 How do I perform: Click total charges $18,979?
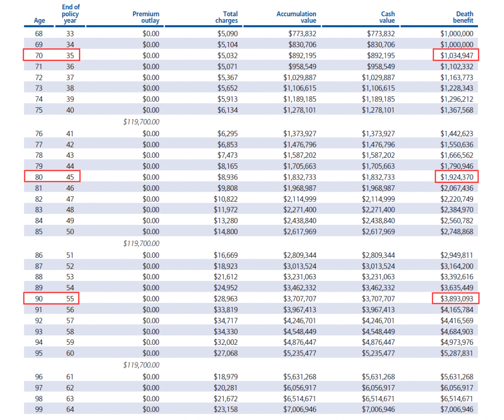point(225,377)
